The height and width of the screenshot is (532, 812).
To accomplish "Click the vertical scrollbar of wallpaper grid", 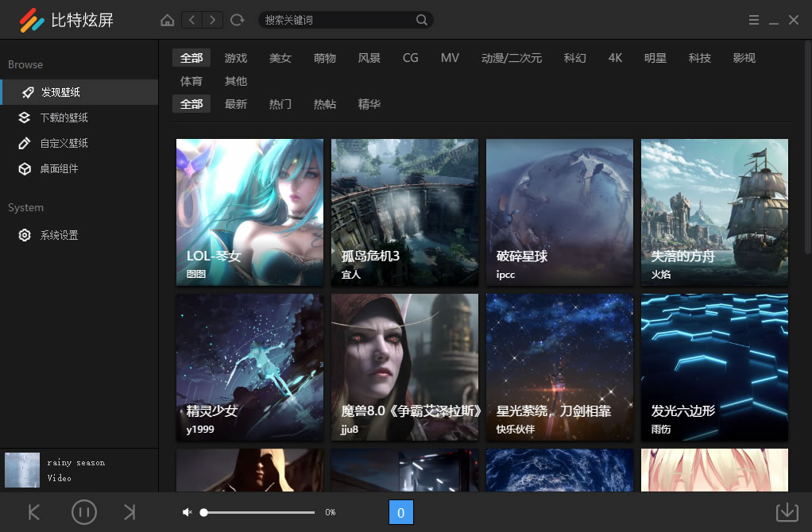I will pyautogui.click(x=808, y=148).
